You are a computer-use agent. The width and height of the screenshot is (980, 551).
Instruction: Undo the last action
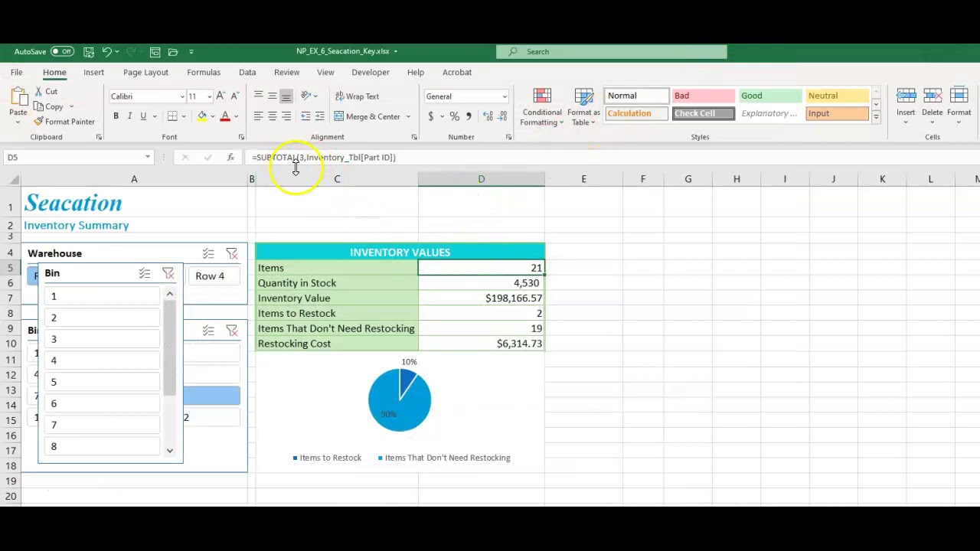pyautogui.click(x=107, y=51)
